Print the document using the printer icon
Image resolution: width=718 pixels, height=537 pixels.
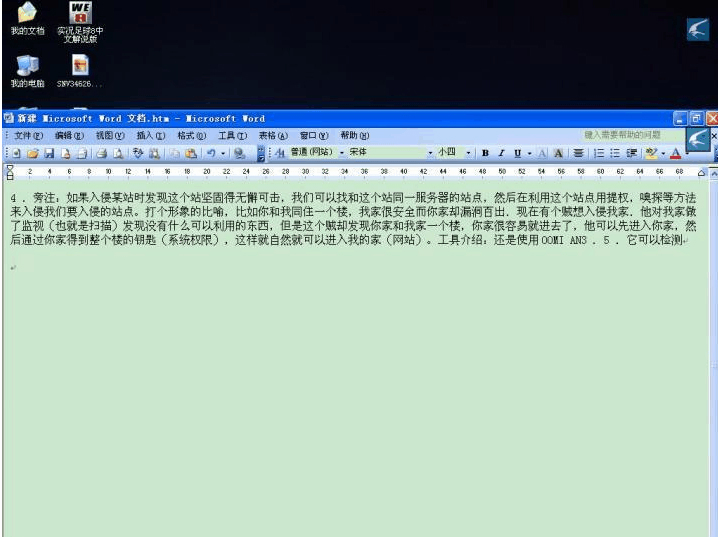click(102, 153)
